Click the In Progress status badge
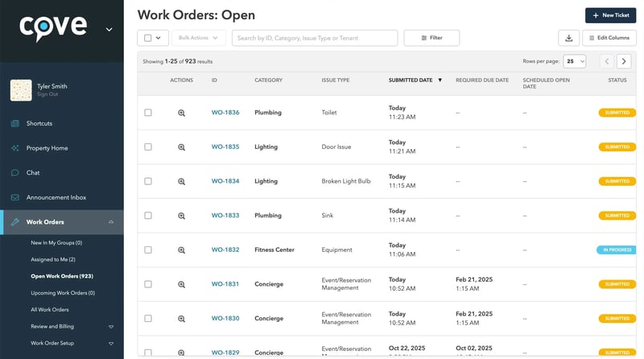This screenshot has width=644, height=359. tap(617, 250)
